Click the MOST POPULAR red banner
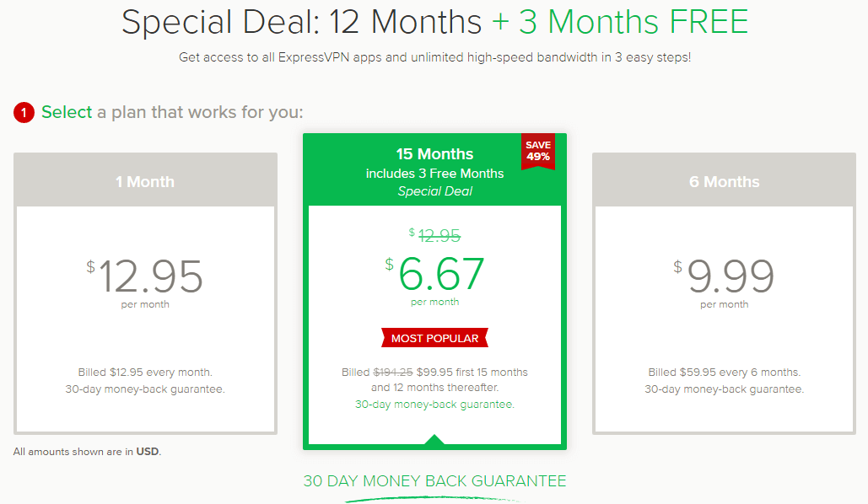This screenshot has height=504, width=868. pos(434,338)
